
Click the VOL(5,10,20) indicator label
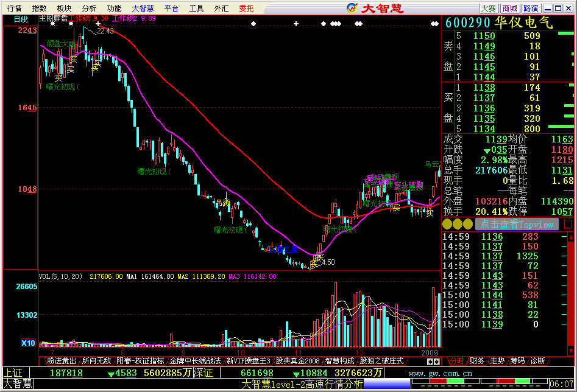[x=61, y=276]
